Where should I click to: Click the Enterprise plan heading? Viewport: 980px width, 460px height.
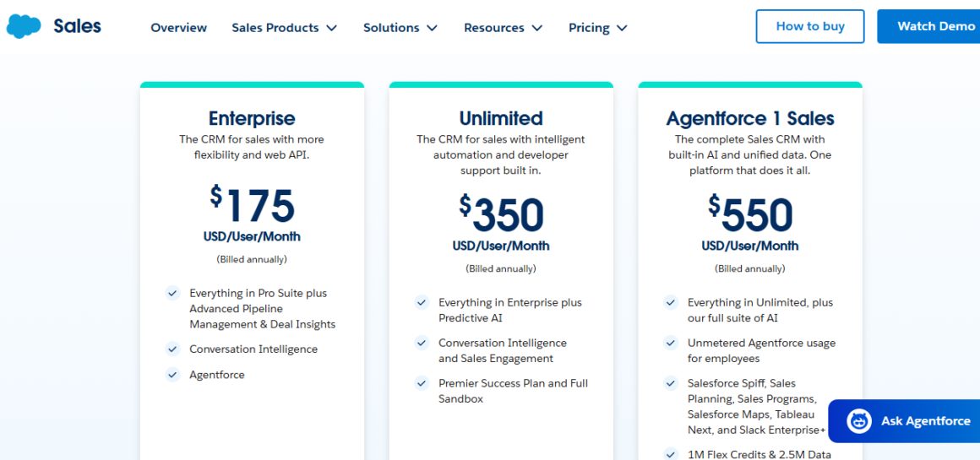coord(252,118)
